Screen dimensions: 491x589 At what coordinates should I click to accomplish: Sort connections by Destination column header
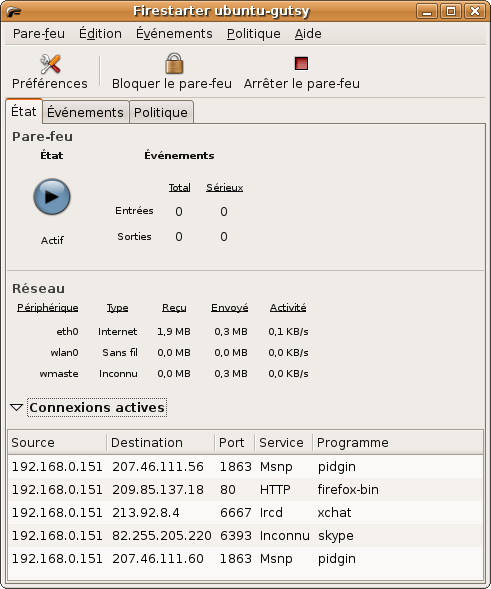click(x=161, y=443)
